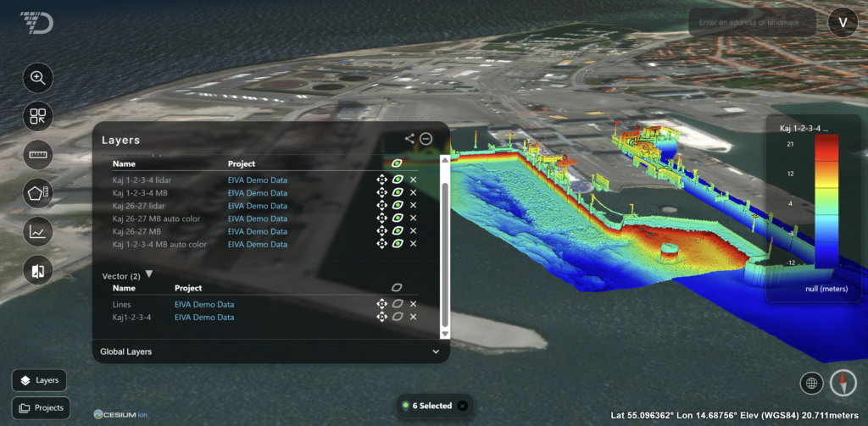Remove the Kaj1-2-3-4 vector layer
868x426 pixels.
413,317
